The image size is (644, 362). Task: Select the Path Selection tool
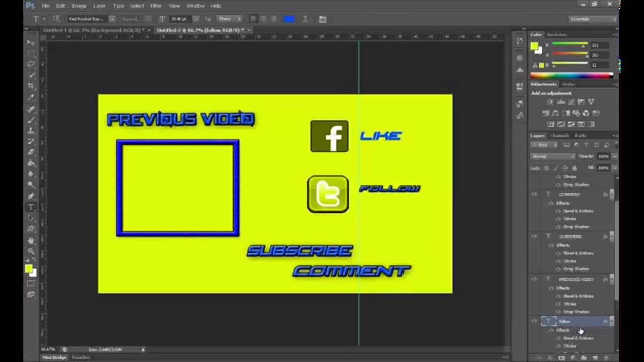(x=31, y=218)
